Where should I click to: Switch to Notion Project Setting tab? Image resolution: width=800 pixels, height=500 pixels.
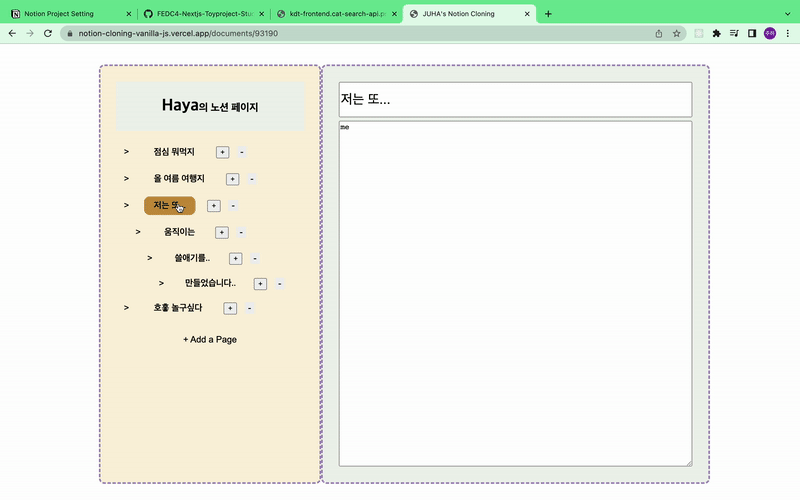(x=70, y=14)
